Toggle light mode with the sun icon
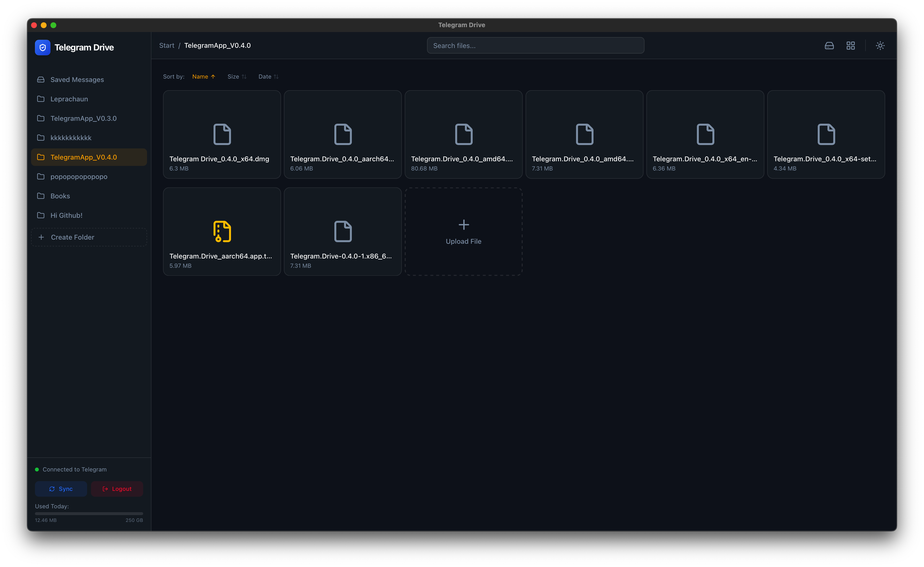924x567 pixels. 880,45
